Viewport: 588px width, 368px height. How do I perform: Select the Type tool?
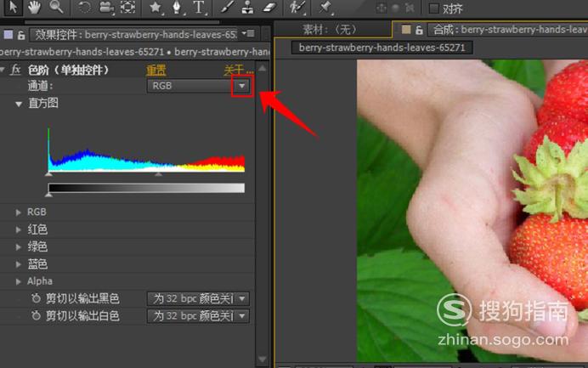pos(198,8)
